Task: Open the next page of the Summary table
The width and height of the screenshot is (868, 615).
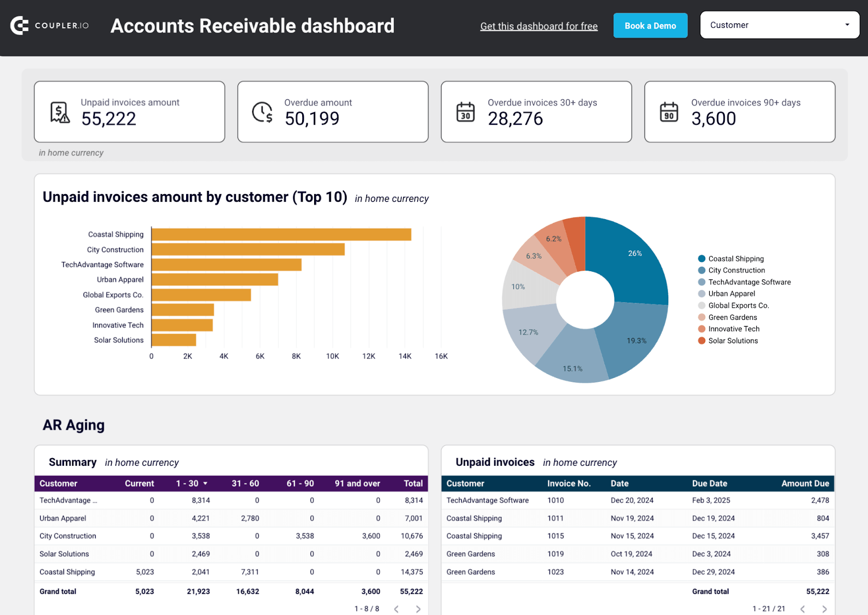Action: [418, 608]
